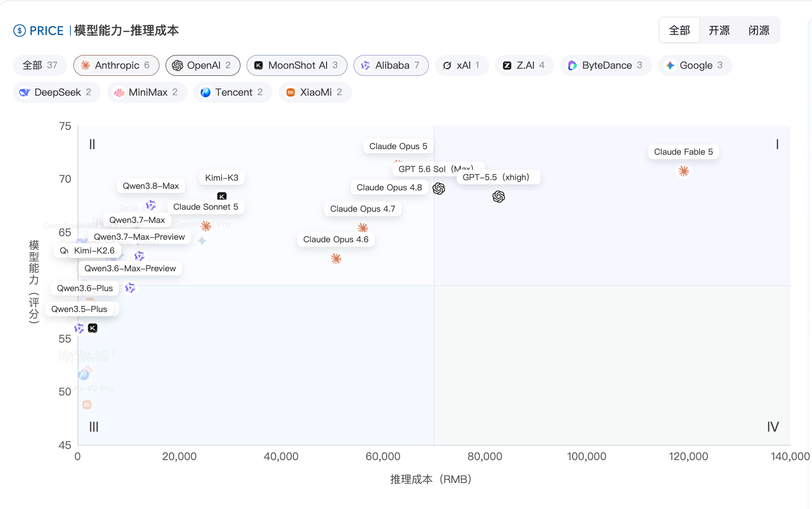Toggle the Alibaba vendor filter
812x509 pixels.
391,65
